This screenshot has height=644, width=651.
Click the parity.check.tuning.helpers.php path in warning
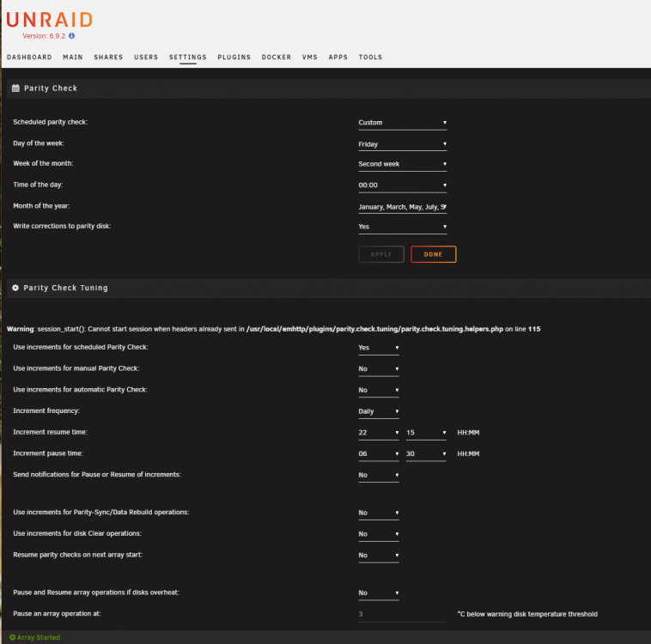coord(374,329)
